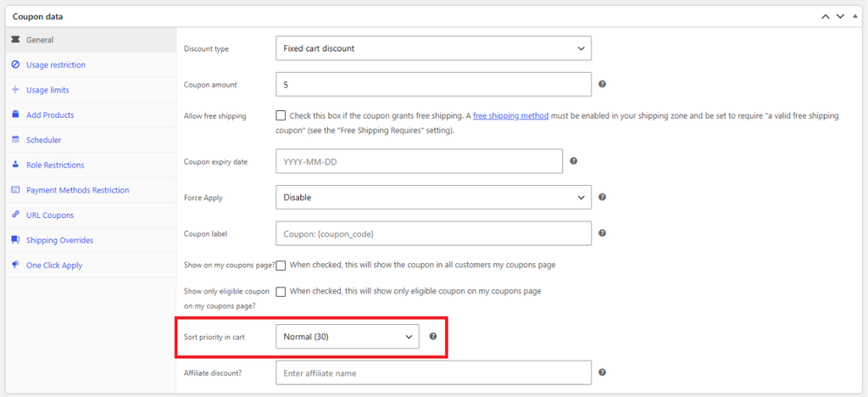The height and width of the screenshot is (397, 868).
Task: Click the Affiliate discount name field
Action: (x=433, y=372)
